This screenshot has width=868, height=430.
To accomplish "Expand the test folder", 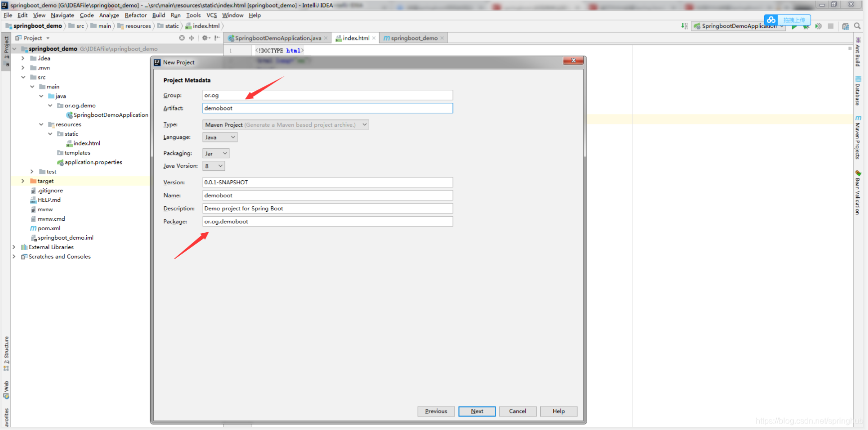I will (x=32, y=172).
